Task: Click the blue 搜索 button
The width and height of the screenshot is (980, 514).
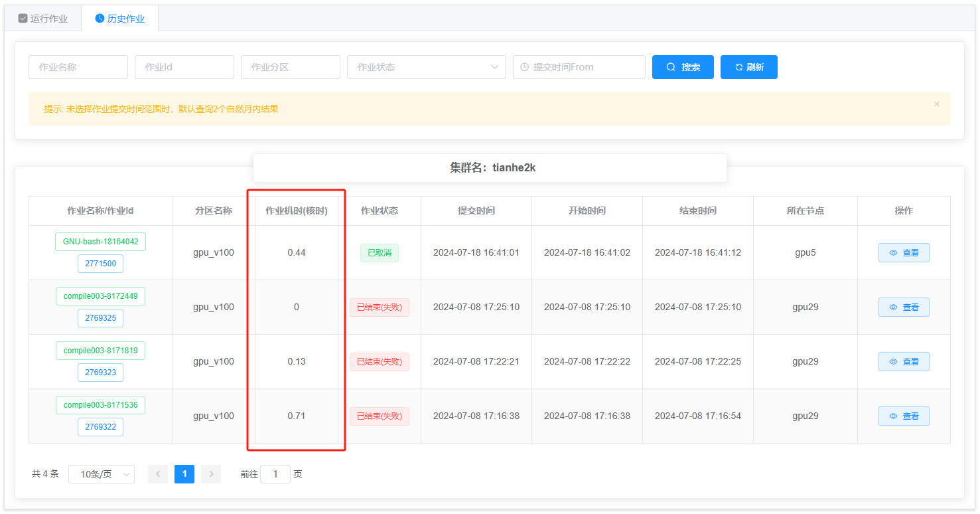Action: [683, 67]
